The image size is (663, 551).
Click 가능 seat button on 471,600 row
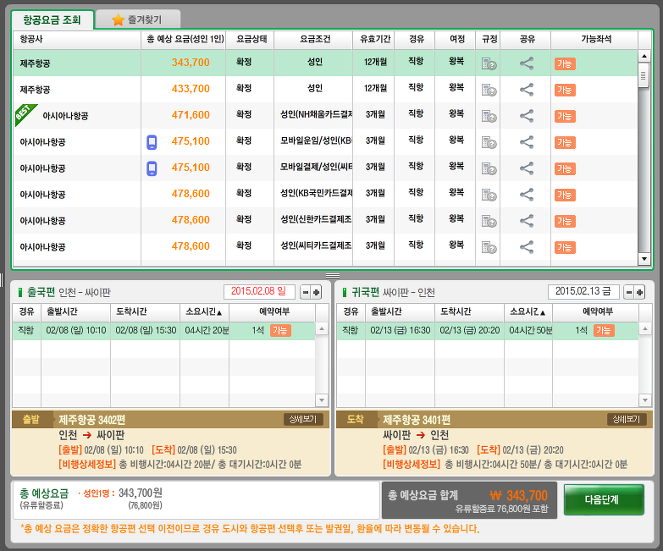pos(565,117)
